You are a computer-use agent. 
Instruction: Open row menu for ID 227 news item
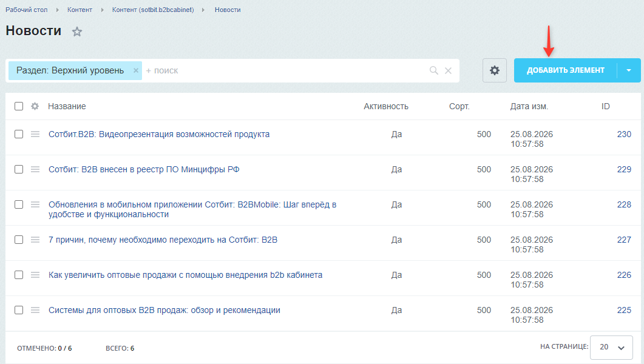coord(35,240)
